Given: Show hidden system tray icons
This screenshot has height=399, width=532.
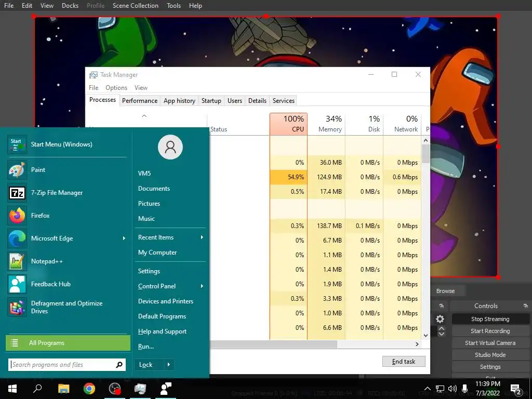Looking at the screenshot, I should click(428, 389).
